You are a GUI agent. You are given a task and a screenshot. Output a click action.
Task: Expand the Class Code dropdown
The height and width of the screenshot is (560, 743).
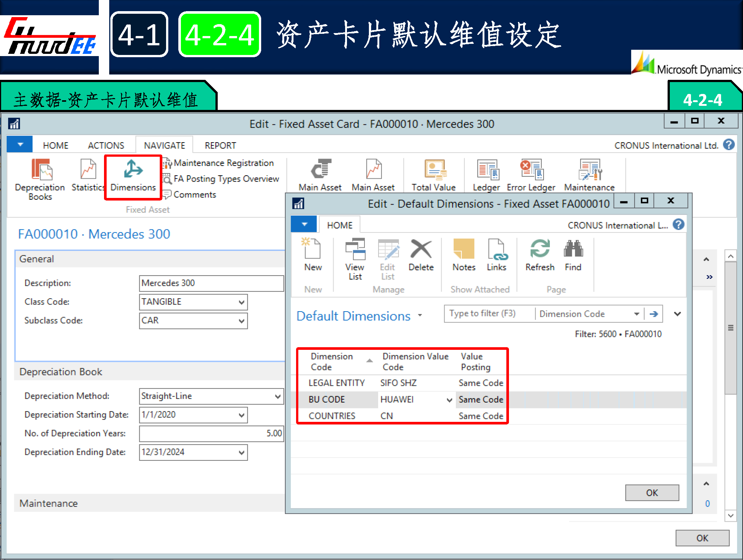[241, 302]
